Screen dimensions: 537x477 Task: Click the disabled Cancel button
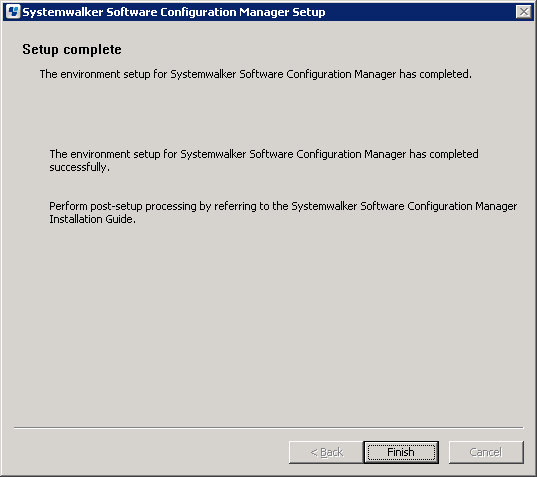[486, 452]
